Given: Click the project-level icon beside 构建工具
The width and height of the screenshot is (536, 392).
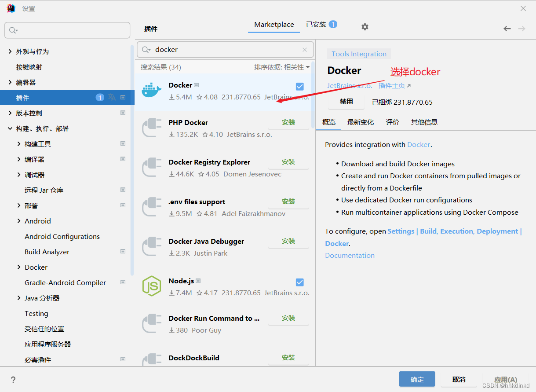Looking at the screenshot, I should tap(123, 143).
